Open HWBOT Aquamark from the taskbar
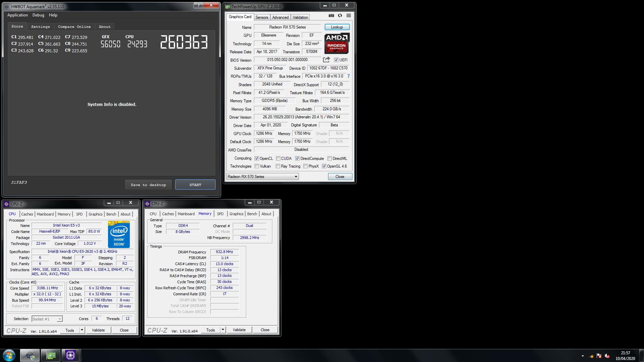Screen dimensions: 644x362 pos(30,355)
